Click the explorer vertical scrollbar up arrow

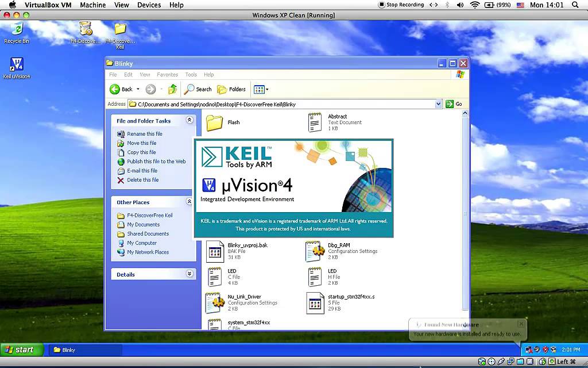pyautogui.click(x=465, y=113)
